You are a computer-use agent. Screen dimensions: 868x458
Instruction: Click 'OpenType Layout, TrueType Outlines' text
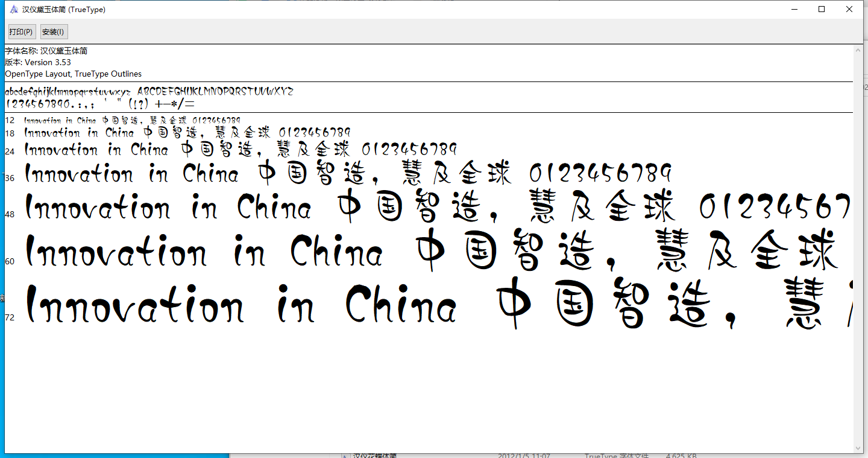click(74, 74)
